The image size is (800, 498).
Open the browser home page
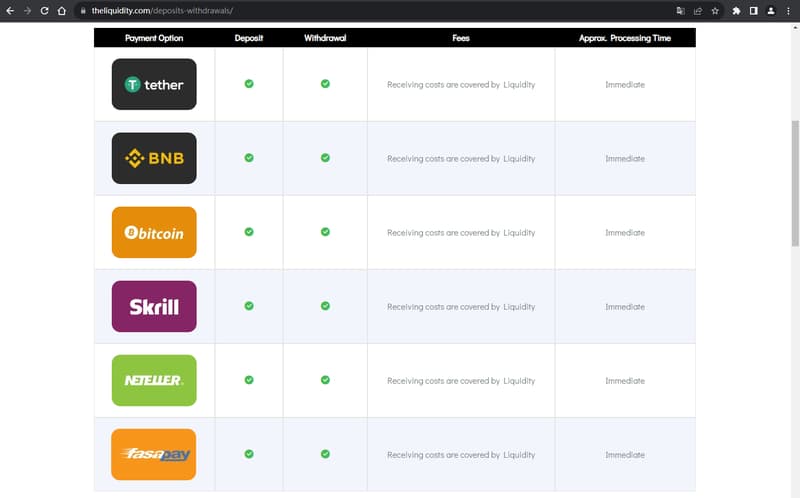tap(62, 11)
